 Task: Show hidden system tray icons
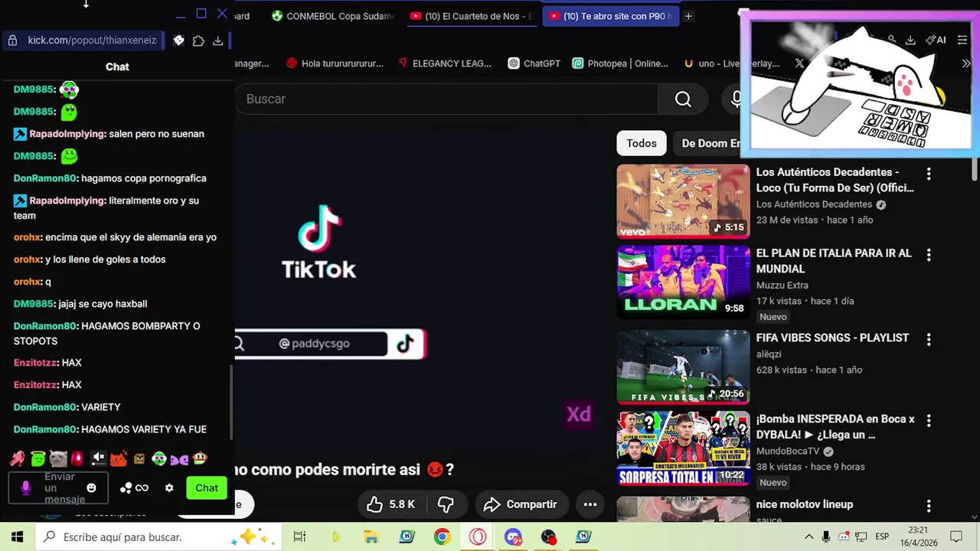(808, 536)
